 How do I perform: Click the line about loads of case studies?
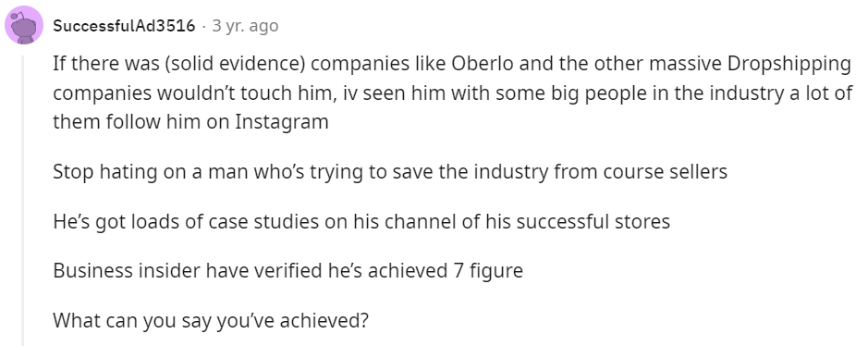tap(361, 221)
